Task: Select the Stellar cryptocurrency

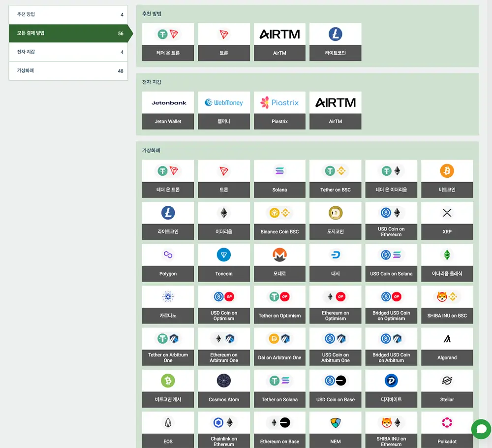Action: click(x=447, y=388)
